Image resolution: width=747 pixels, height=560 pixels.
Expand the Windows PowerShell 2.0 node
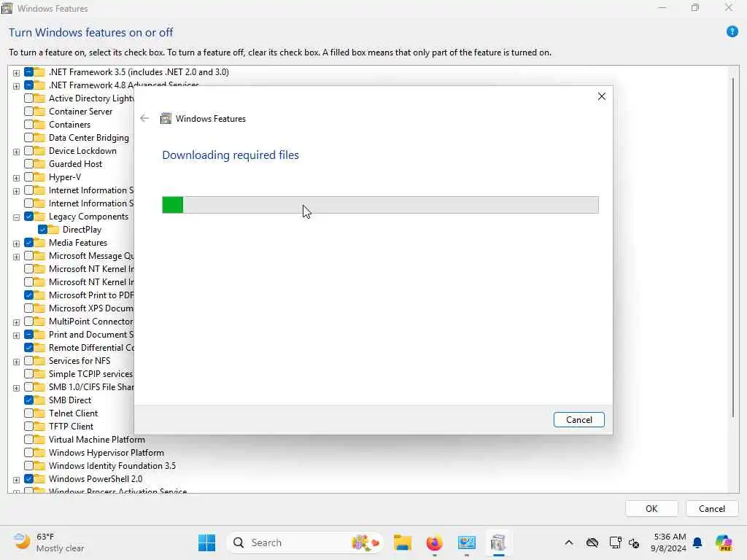pyautogui.click(x=16, y=480)
